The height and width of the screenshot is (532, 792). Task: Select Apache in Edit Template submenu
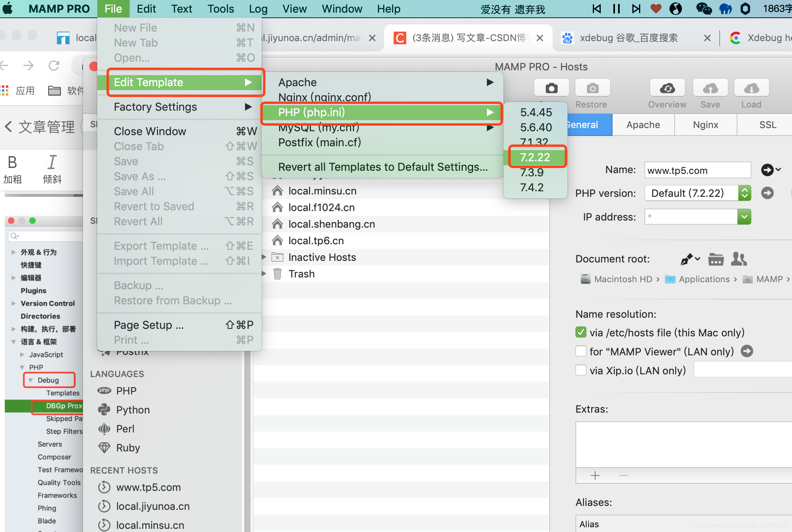[x=383, y=82]
